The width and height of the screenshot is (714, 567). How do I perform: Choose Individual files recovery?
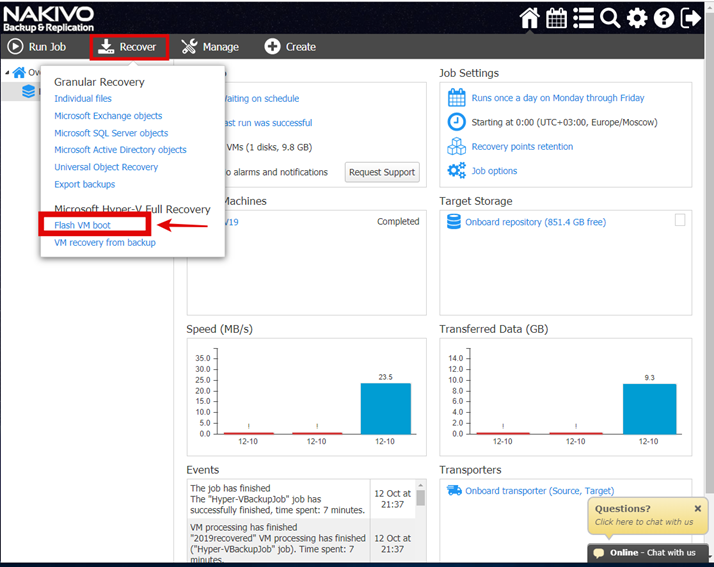(x=83, y=98)
